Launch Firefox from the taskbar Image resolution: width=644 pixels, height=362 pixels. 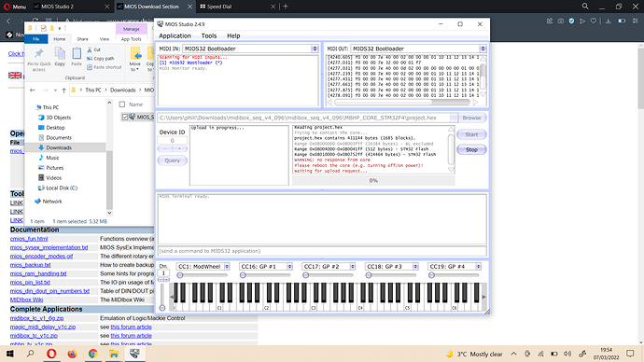tap(72, 354)
